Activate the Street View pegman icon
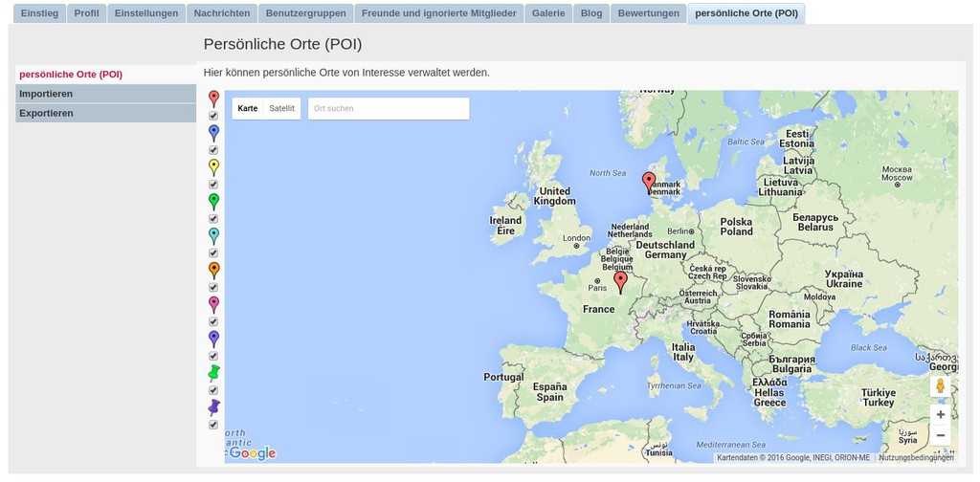 pos(940,386)
